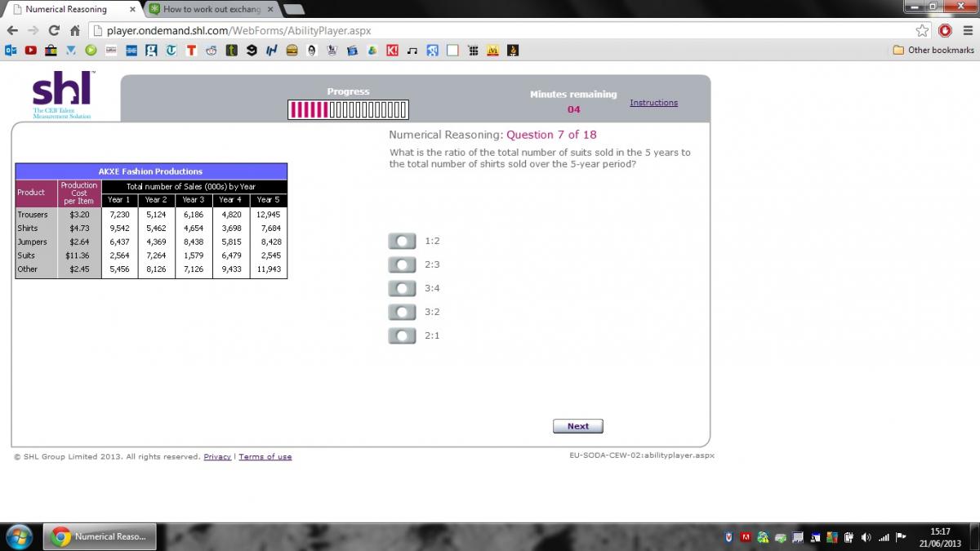Click the Shirts production cost $4.73
Image resolution: width=980 pixels, height=551 pixels.
pos(79,229)
